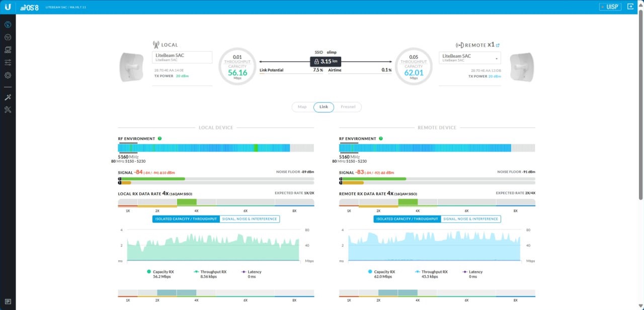Click the local LiteBeam 5AC name field
The width and height of the screenshot is (644, 310).
182,57
